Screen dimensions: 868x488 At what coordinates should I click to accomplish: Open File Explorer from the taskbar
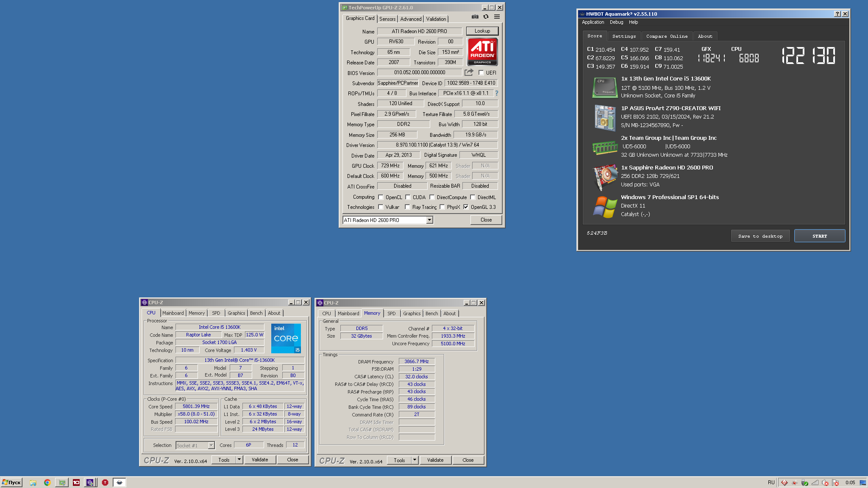click(33, 482)
